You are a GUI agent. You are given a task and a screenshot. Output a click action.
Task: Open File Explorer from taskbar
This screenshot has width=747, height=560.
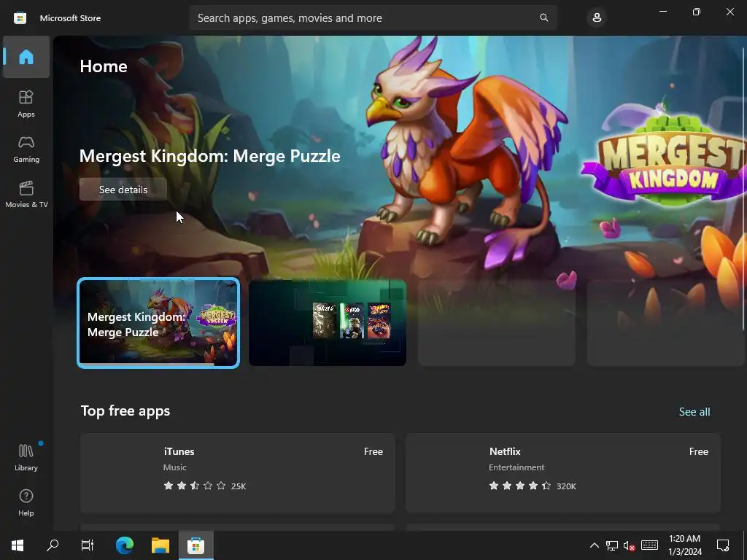(160, 545)
